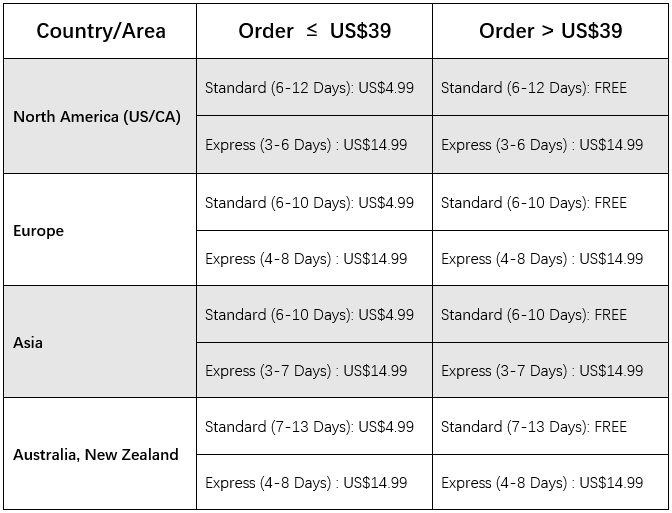Select the Order > US$39 column header
The width and height of the screenshot is (672, 513).
point(550,31)
